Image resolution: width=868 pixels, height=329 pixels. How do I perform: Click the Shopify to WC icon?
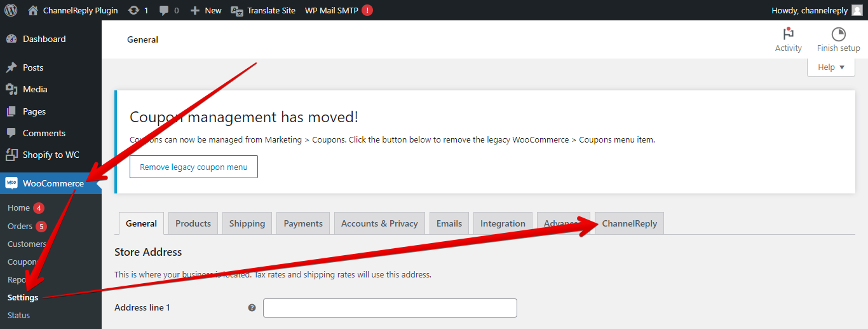coord(11,155)
